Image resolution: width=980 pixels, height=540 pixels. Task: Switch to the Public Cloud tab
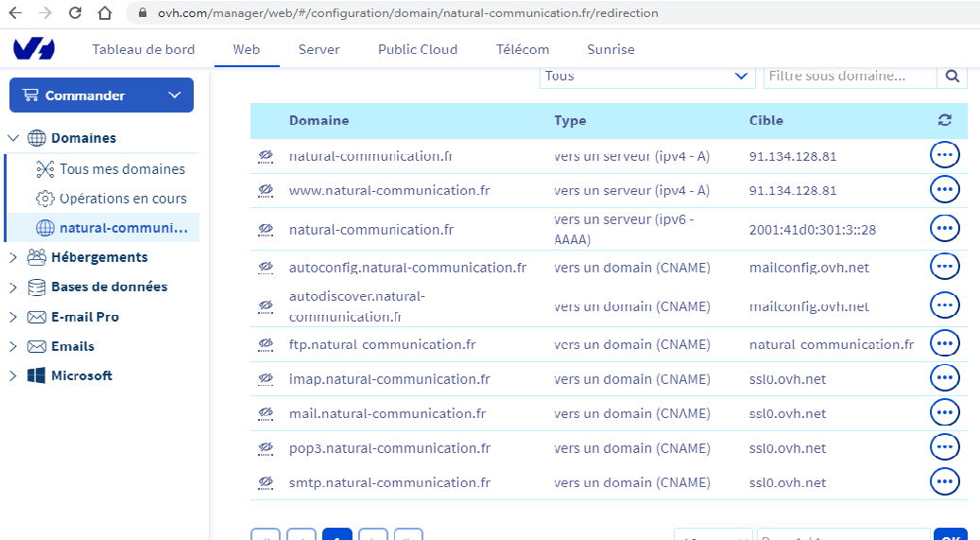417,49
